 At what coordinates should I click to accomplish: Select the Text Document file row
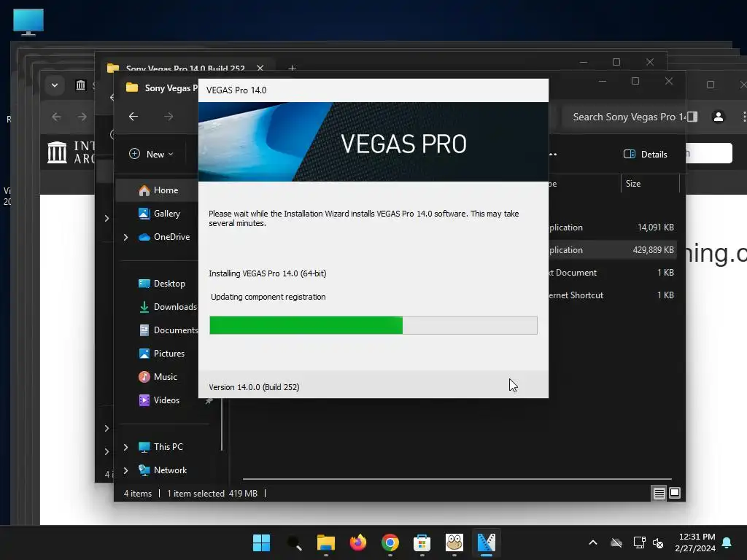612,273
